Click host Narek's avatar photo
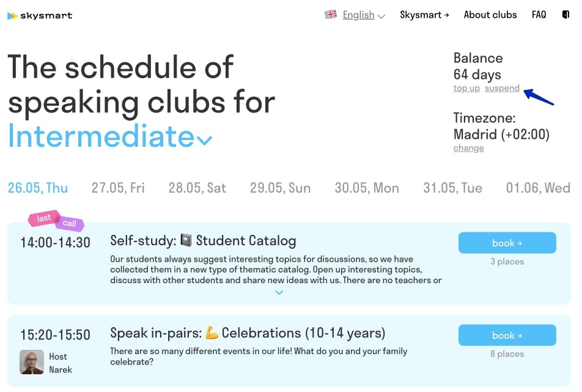 pyautogui.click(x=32, y=362)
